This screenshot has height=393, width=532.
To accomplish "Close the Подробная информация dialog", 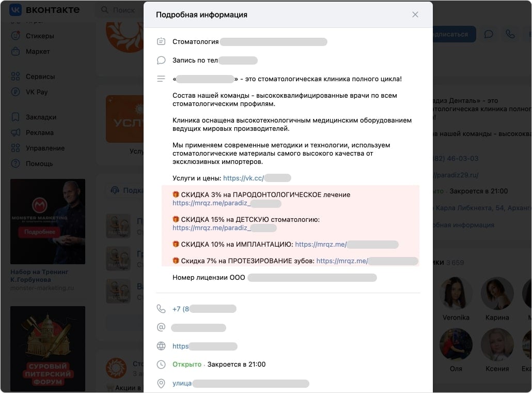I will coord(415,14).
